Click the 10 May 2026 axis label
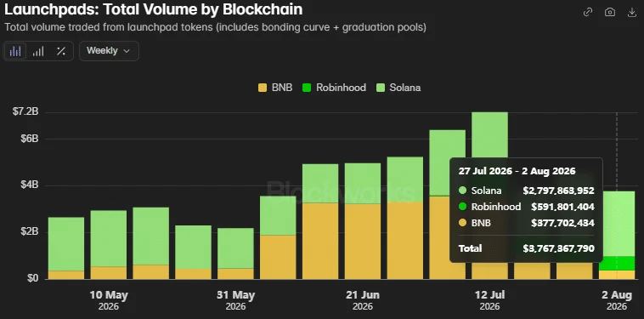 pyautogui.click(x=109, y=300)
